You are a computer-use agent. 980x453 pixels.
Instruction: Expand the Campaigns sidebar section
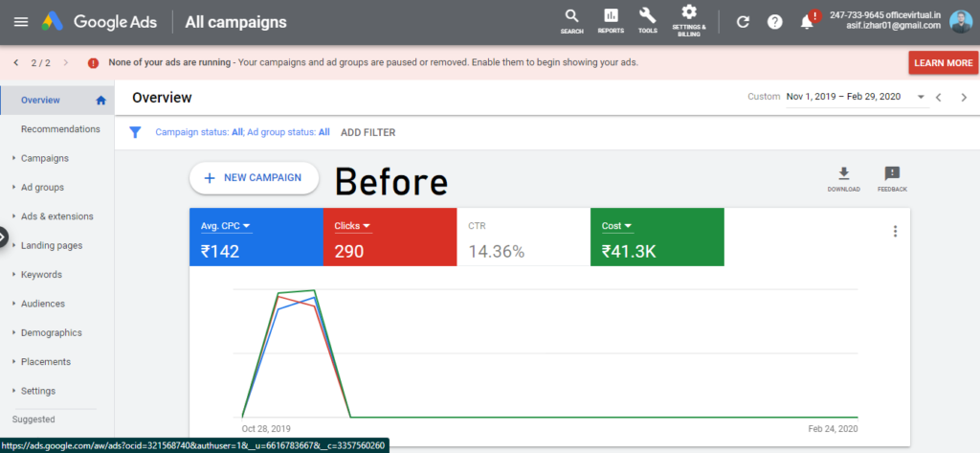coord(13,158)
